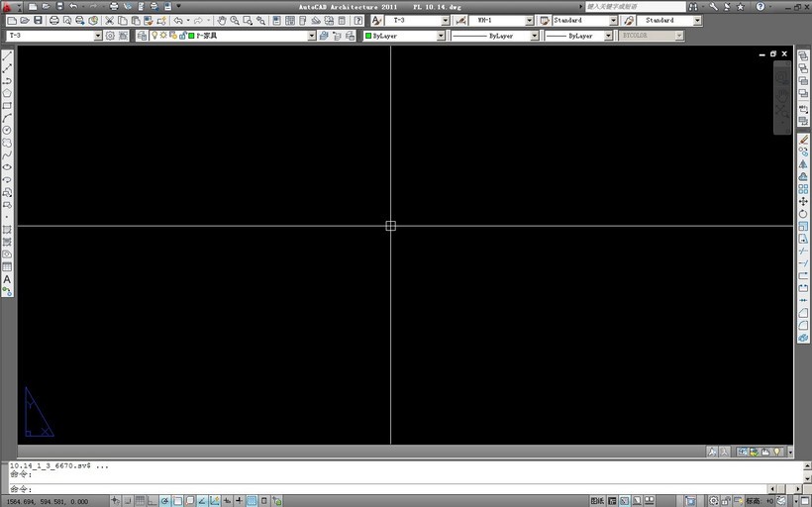Click the green ByLayer color swatch
Screen dimensions: 812x507
click(x=368, y=36)
